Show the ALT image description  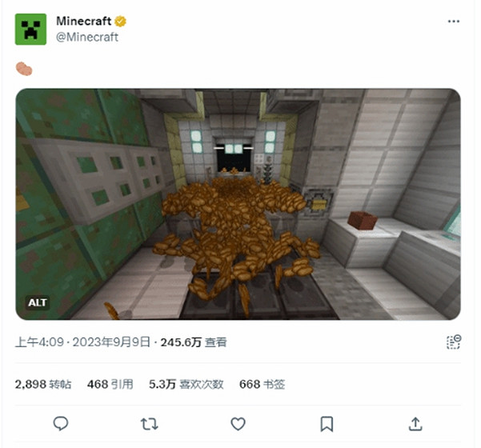tap(37, 303)
